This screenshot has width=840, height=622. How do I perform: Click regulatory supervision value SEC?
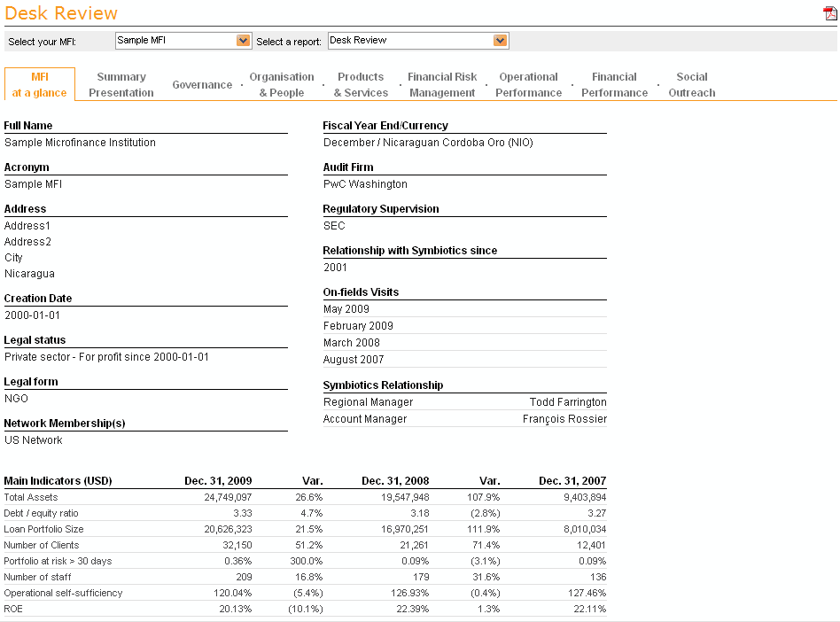(334, 226)
